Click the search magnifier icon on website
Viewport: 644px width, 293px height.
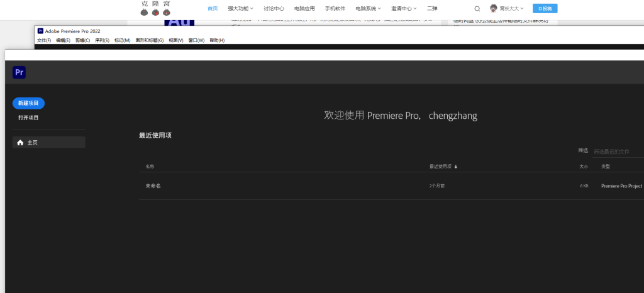click(477, 9)
